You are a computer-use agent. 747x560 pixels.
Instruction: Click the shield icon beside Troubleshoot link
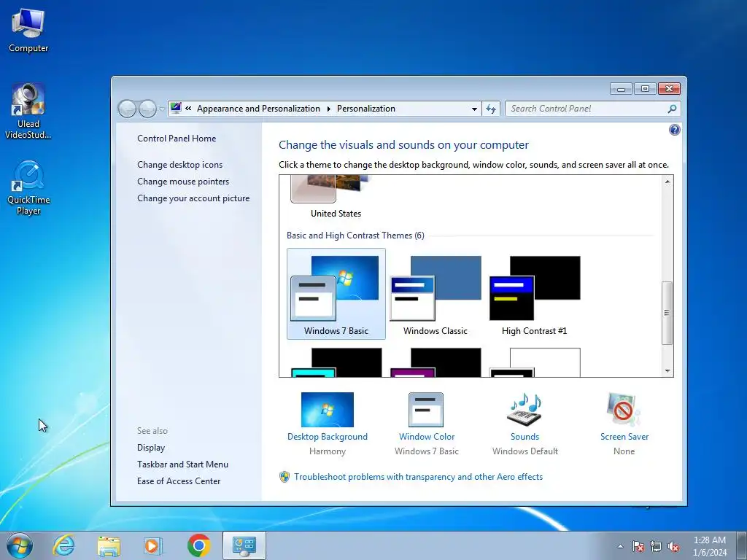point(285,477)
